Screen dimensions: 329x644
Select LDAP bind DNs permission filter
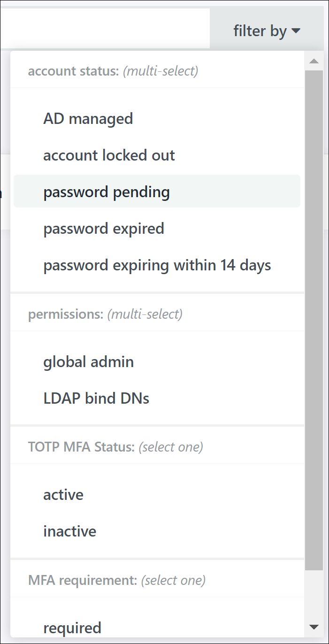click(96, 399)
